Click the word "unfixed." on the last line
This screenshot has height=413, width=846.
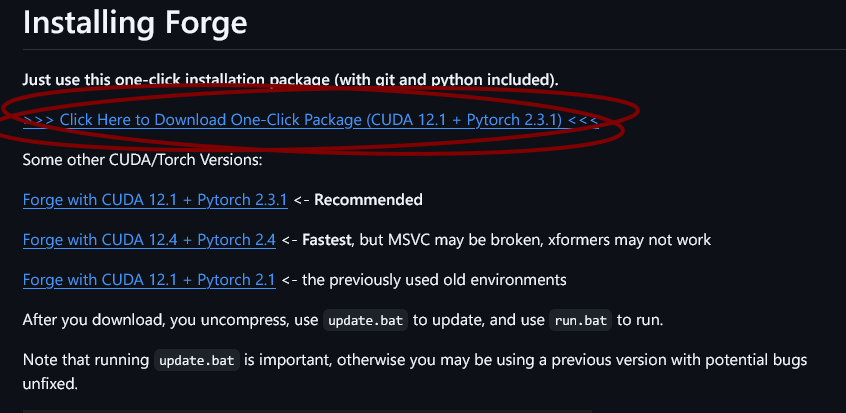pyautogui.click(x=51, y=382)
